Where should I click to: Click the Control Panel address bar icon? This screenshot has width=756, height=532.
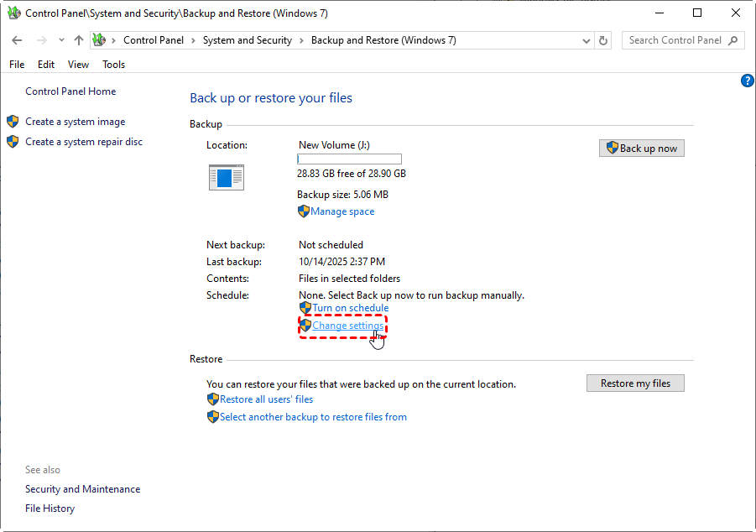[100, 40]
